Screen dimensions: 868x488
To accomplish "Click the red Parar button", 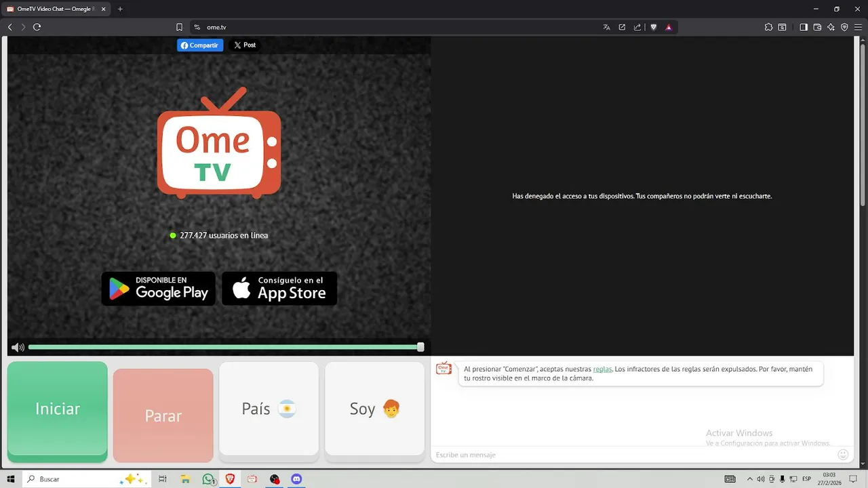I will (163, 415).
